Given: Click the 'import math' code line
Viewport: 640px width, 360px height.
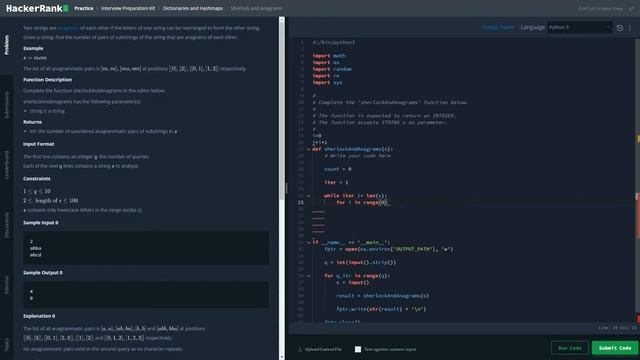Looking at the screenshot, I should click(329, 56).
